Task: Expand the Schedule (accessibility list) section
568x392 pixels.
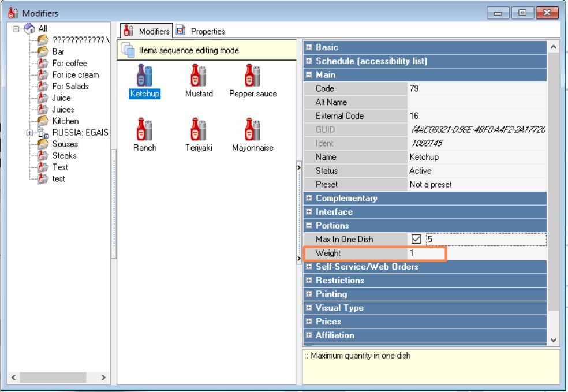Action: (309, 61)
